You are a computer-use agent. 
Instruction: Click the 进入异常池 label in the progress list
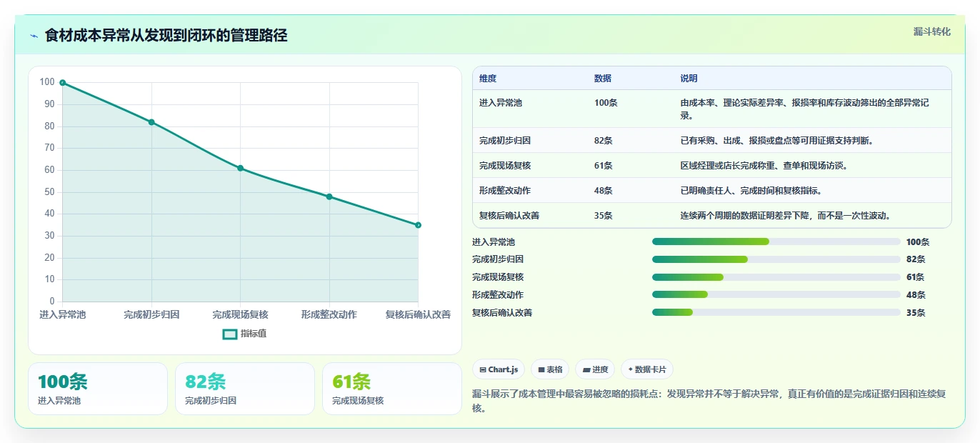click(x=494, y=242)
